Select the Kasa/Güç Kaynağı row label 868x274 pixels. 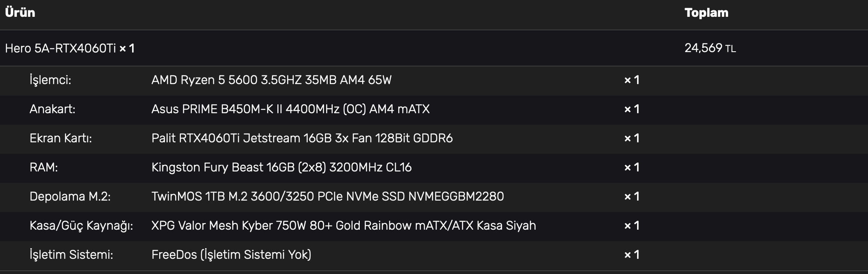[x=81, y=226]
